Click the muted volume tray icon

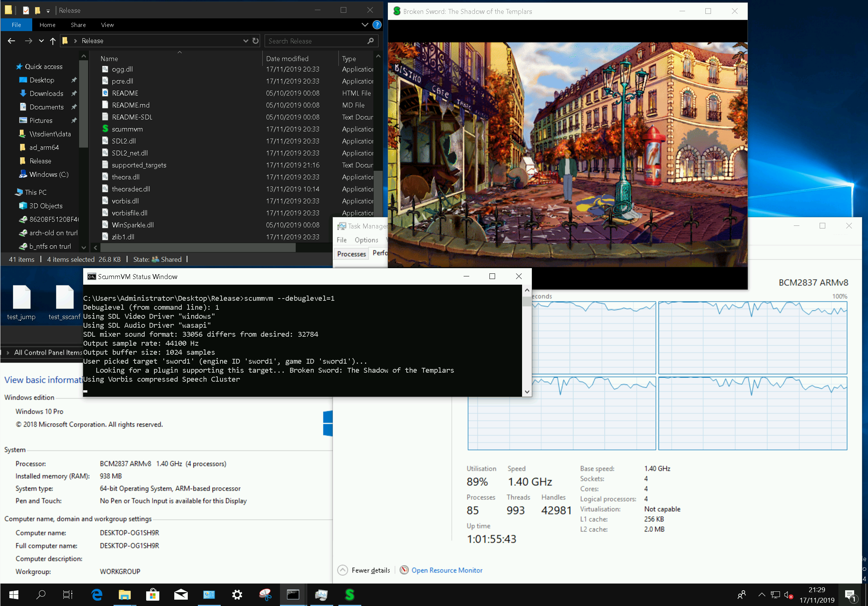pyautogui.click(x=788, y=595)
